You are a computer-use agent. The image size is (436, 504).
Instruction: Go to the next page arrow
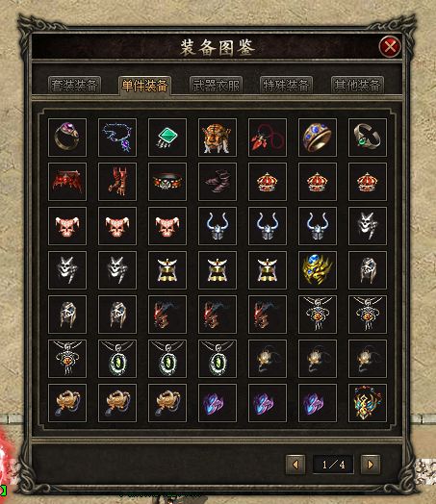(371, 465)
